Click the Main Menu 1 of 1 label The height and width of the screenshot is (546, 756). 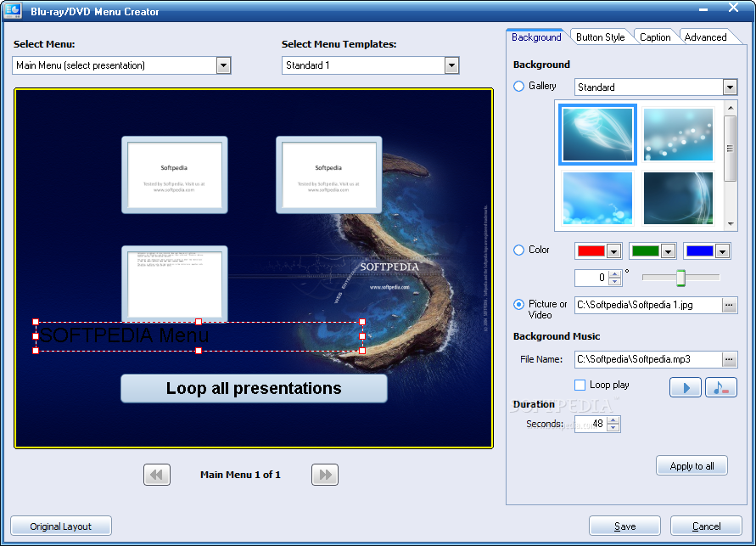coord(240,475)
